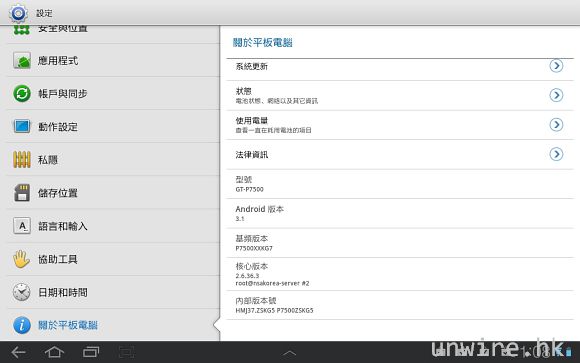Tap the green 帳戶與同步 sync icon
The width and height of the screenshot is (580, 363).
pos(22,94)
